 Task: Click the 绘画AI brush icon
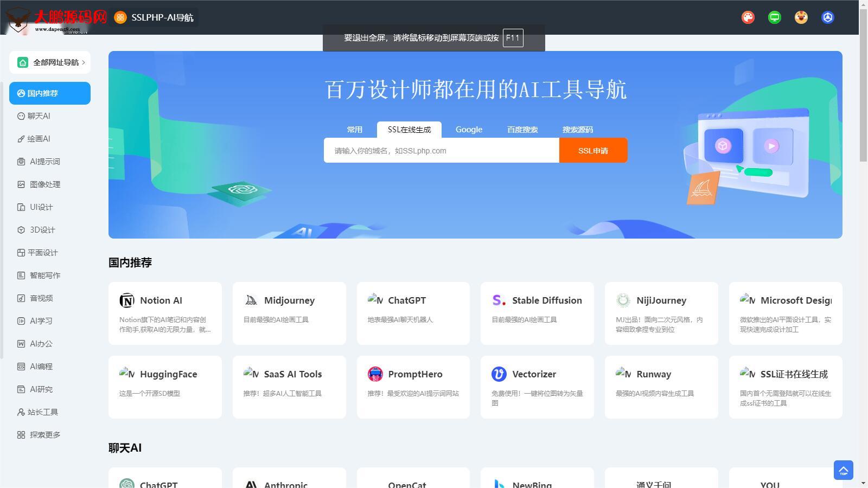pos(21,139)
